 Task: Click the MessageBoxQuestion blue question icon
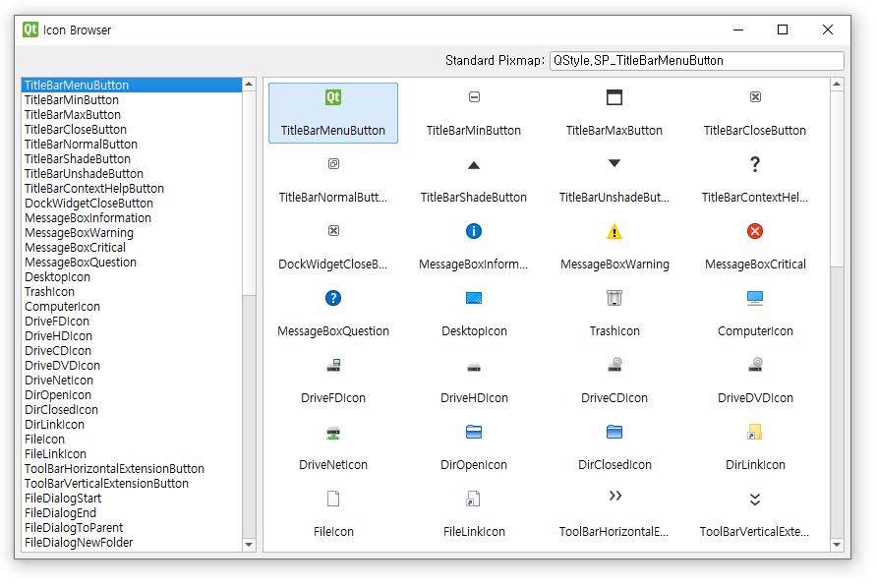(x=333, y=298)
